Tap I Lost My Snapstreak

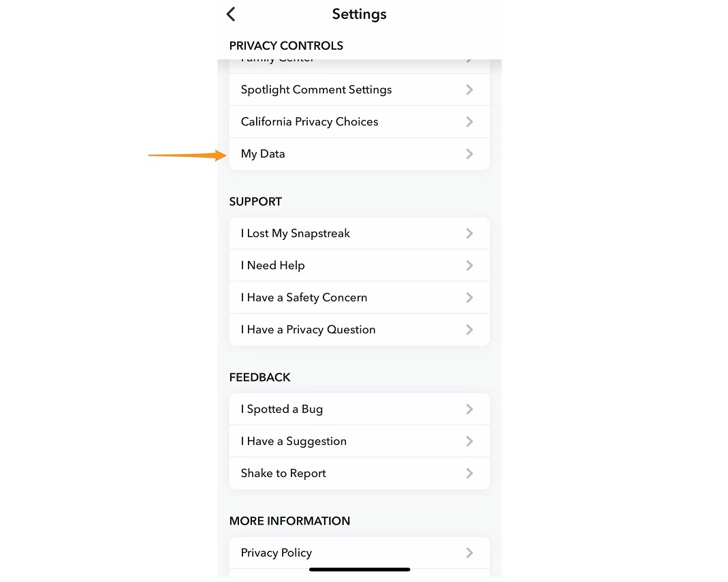click(295, 234)
